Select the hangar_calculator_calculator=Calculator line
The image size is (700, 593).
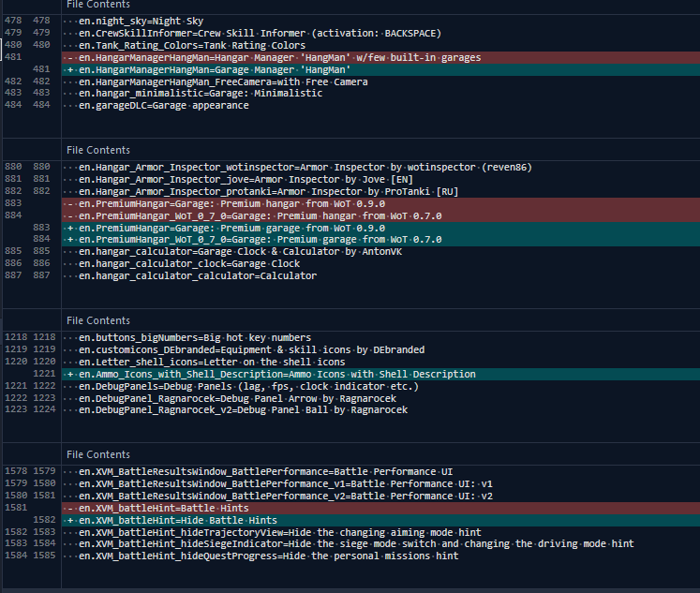pos(198,275)
